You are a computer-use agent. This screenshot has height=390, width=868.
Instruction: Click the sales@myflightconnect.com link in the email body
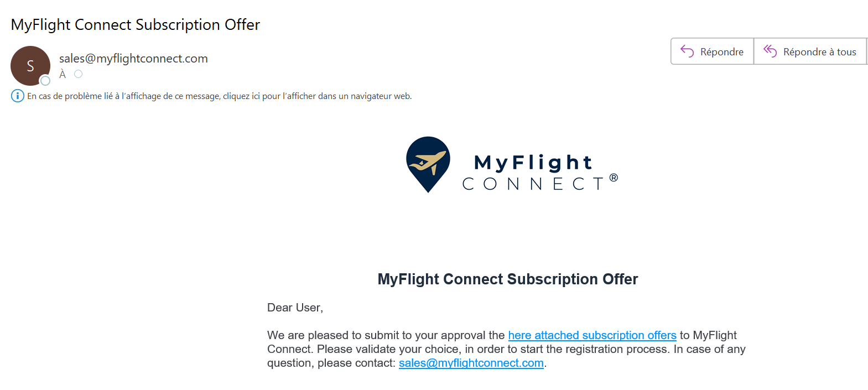(471, 363)
